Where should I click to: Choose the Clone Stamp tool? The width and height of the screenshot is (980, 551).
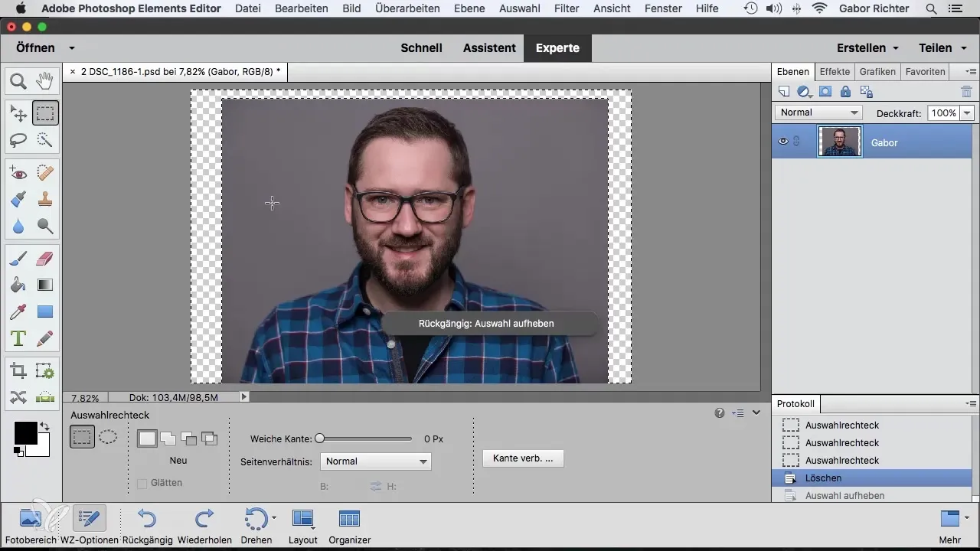click(45, 199)
